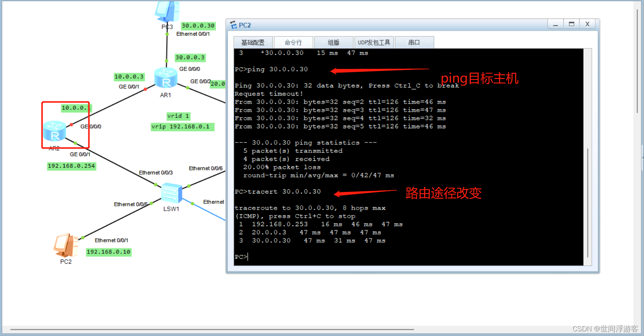Close the PC2 window

pos(588,24)
